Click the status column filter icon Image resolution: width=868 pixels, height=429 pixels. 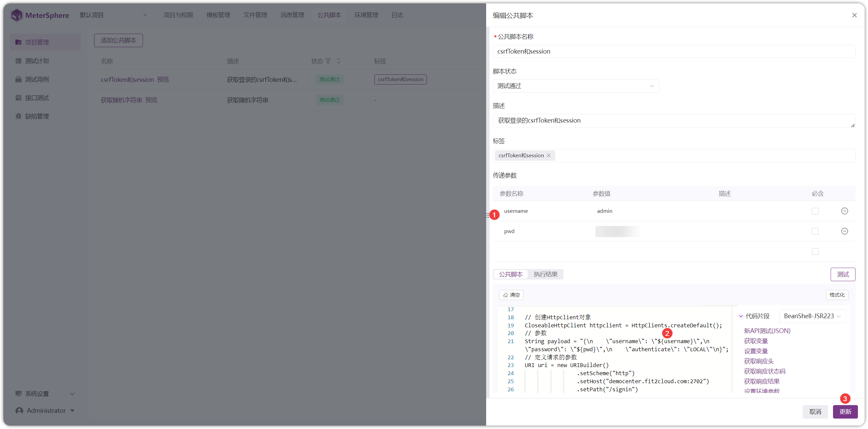click(328, 61)
